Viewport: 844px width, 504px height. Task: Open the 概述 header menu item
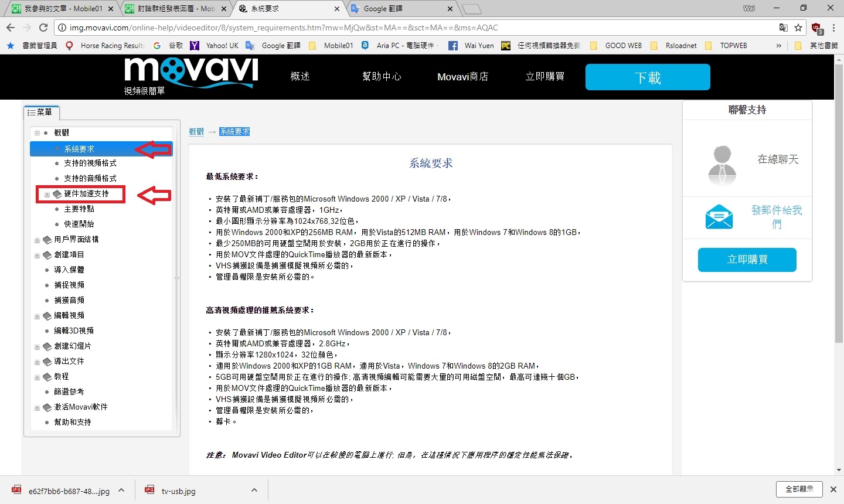tap(300, 76)
